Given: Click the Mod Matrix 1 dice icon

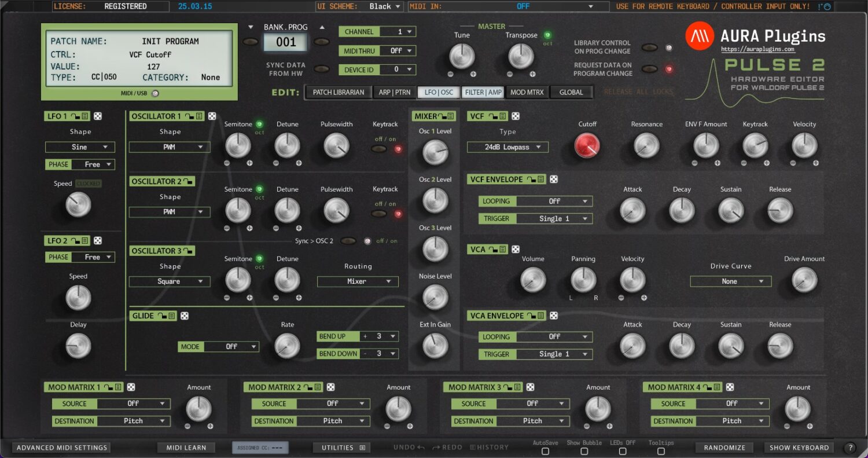Looking at the screenshot, I should coord(131,387).
